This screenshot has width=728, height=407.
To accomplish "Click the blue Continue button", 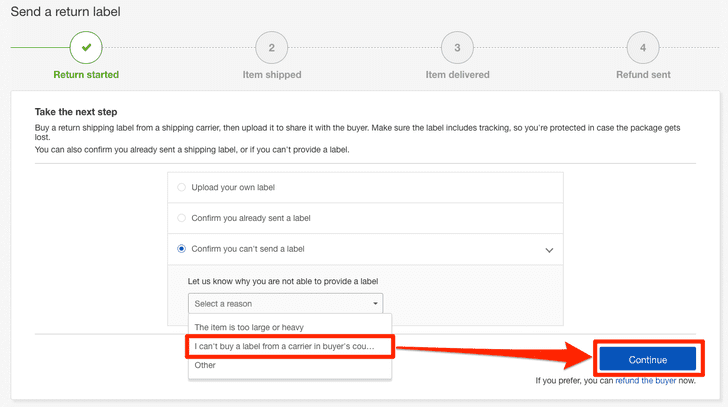I will 648,360.
